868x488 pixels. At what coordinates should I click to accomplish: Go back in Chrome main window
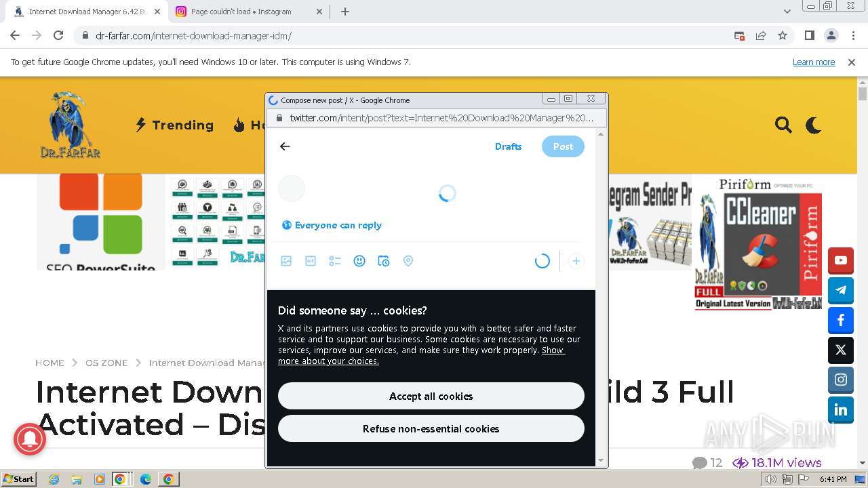(x=15, y=36)
